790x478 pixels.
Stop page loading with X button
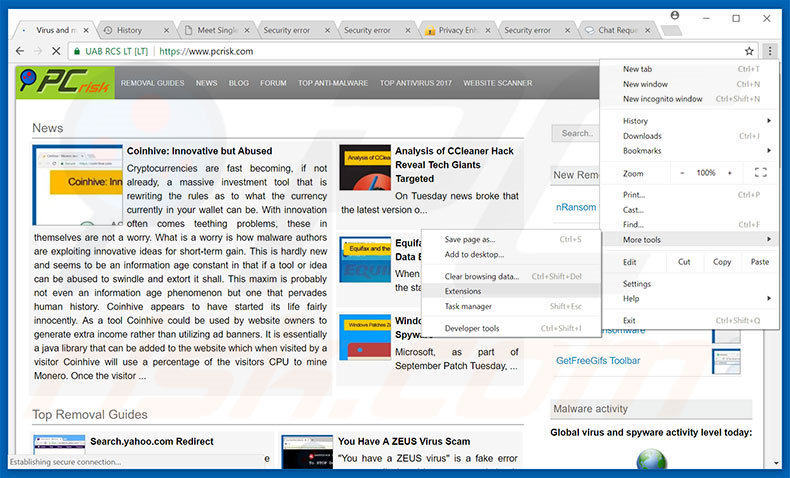click(x=56, y=51)
